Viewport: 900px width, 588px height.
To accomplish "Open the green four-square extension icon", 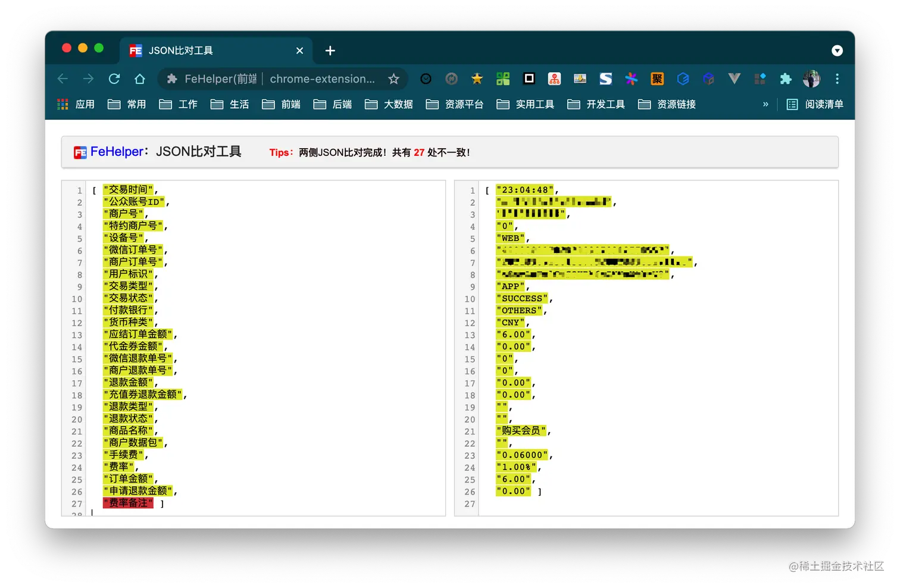I will click(x=503, y=79).
